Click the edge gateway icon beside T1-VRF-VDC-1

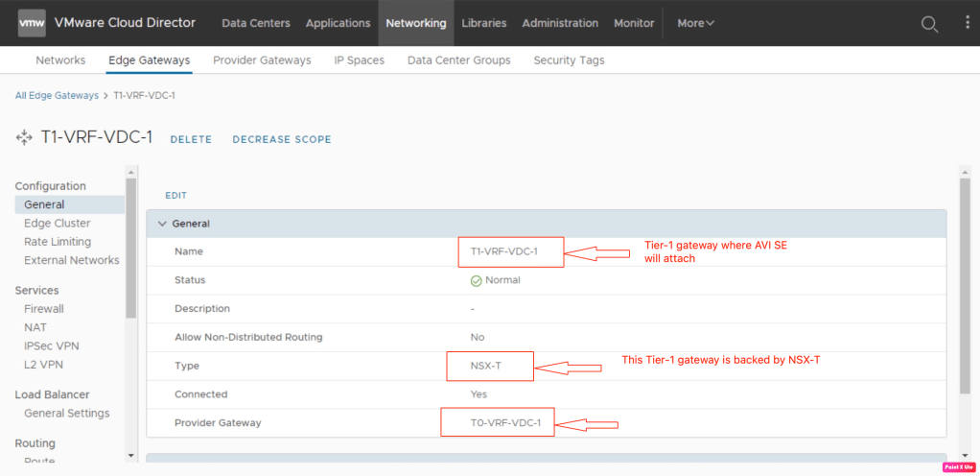click(x=24, y=138)
